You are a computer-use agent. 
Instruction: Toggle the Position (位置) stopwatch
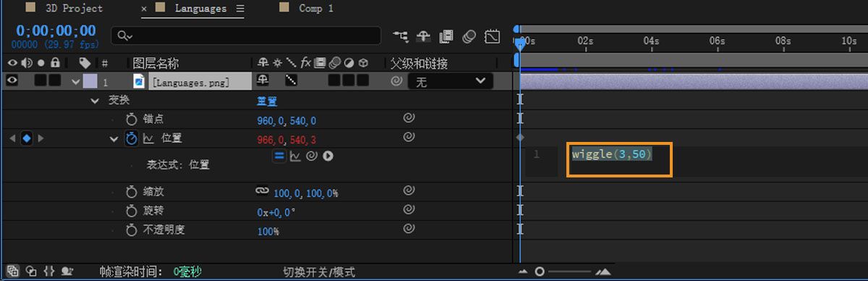132,138
